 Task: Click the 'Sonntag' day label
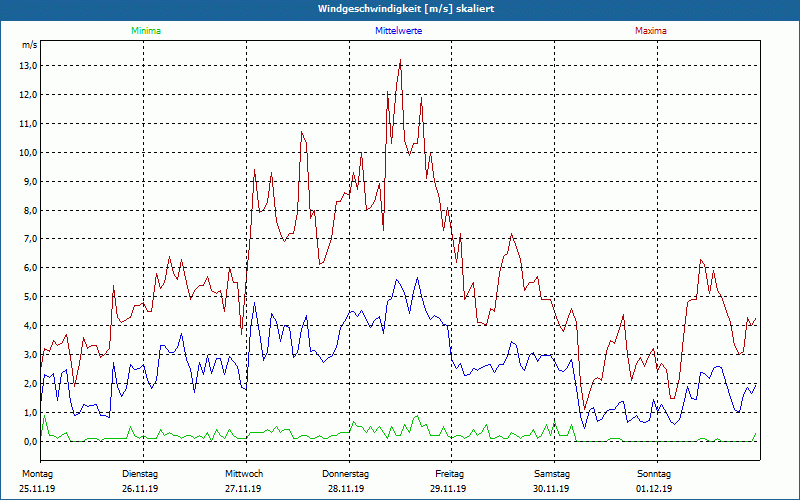pos(654,474)
